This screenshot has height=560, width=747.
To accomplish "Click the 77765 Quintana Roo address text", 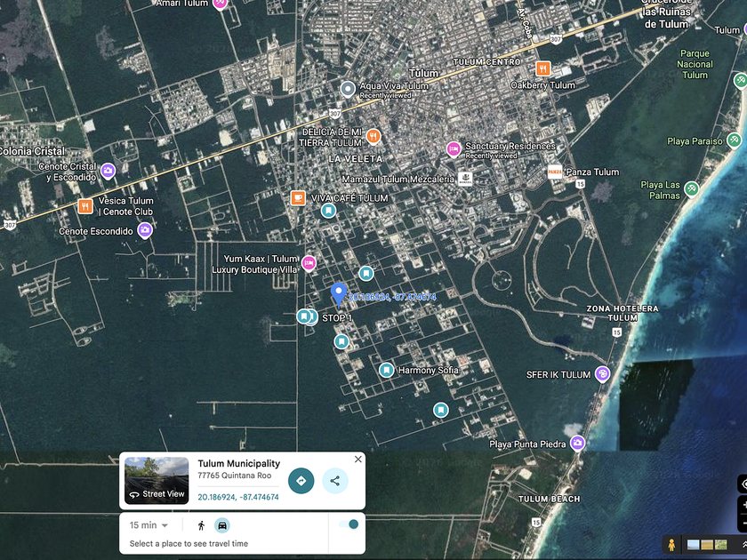I will pos(235,476).
